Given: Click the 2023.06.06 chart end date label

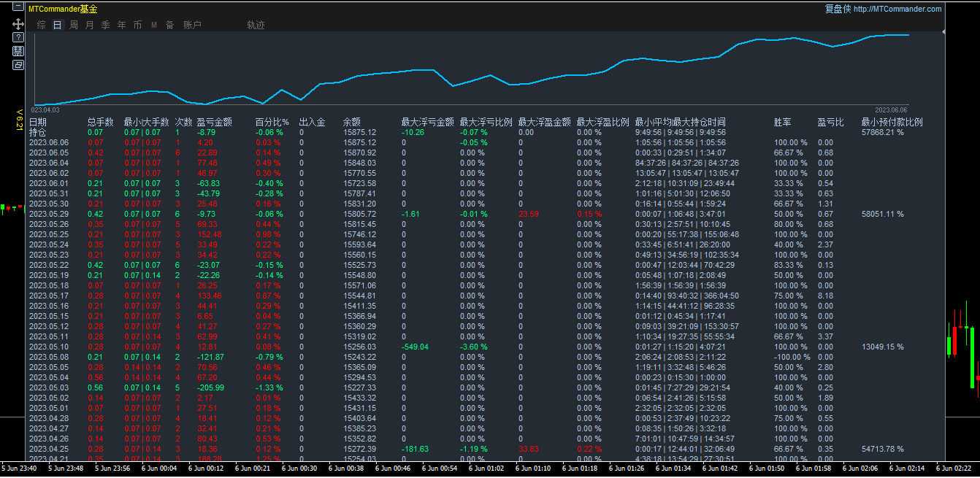Looking at the screenshot, I should point(891,109).
